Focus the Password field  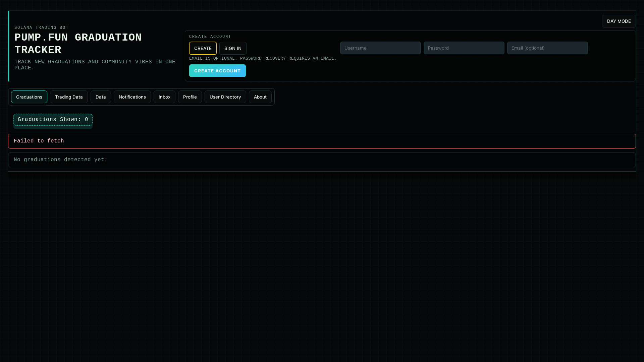(464, 48)
